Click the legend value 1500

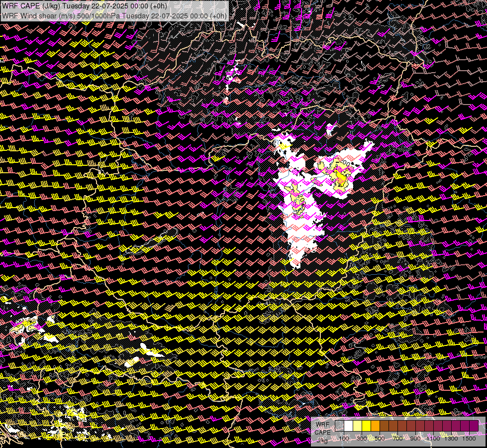tap(469, 439)
